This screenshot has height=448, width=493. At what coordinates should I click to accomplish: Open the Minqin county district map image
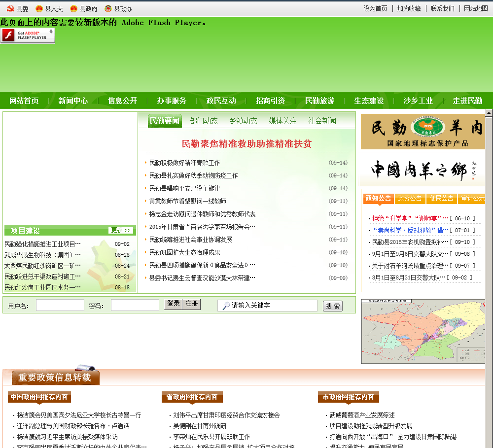point(423,331)
